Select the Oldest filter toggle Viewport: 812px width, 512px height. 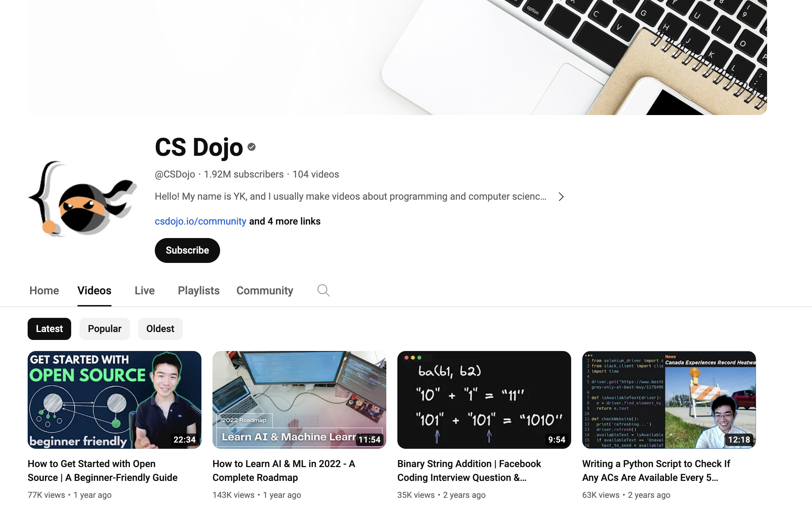(x=160, y=329)
